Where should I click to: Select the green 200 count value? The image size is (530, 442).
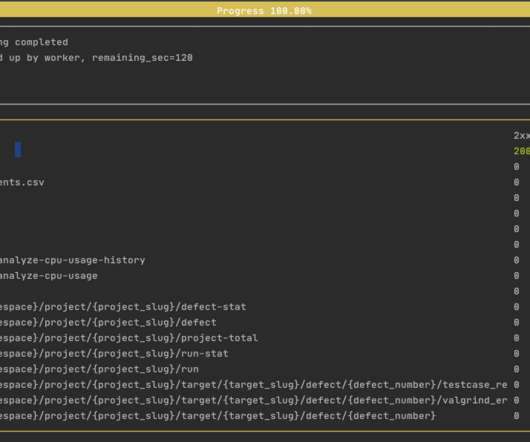pyautogui.click(x=522, y=151)
